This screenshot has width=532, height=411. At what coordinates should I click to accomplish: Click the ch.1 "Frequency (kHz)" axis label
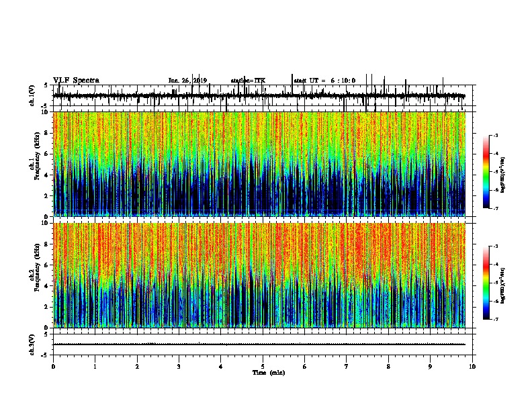(37, 156)
